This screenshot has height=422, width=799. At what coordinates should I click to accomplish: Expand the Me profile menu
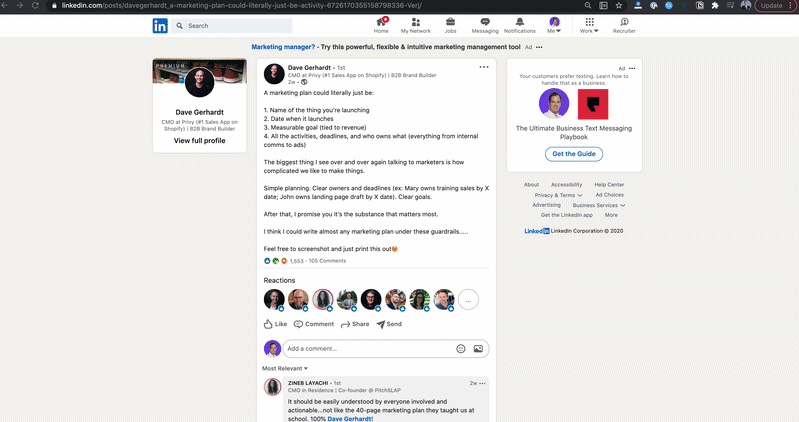tap(554, 25)
